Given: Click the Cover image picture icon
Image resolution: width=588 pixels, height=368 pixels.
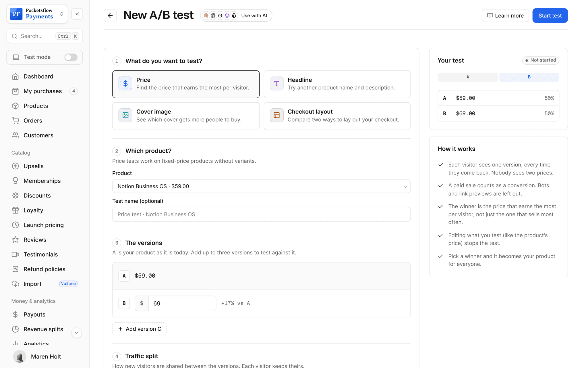Looking at the screenshot, I should coord(125,115).
